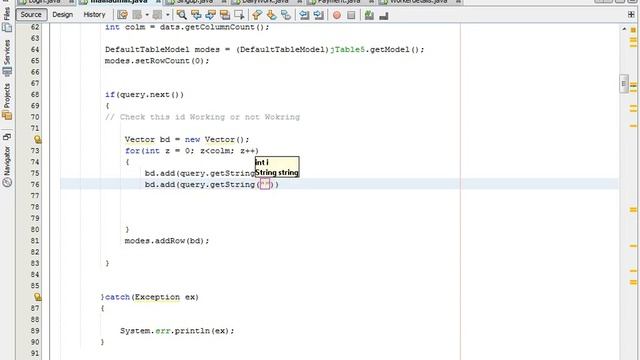Click the Forward navigation icon in editor toolbar
The image size is (640, 360).
[x=157, y=15]
